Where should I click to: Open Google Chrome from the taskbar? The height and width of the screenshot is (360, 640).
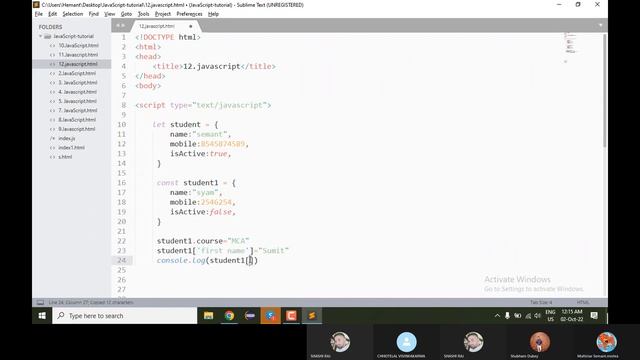[229, 316]
